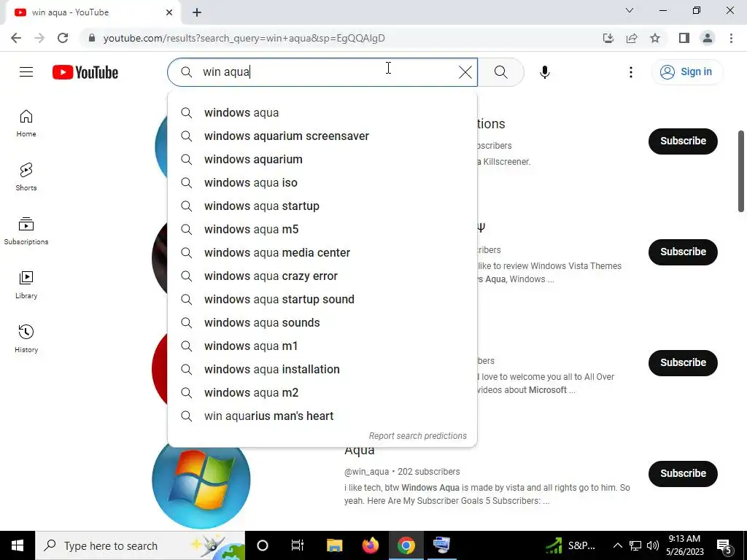The width and height of the screenshot is (747, 560).
Task: Open Task View on the taskbar
Action: click(298, 545)
